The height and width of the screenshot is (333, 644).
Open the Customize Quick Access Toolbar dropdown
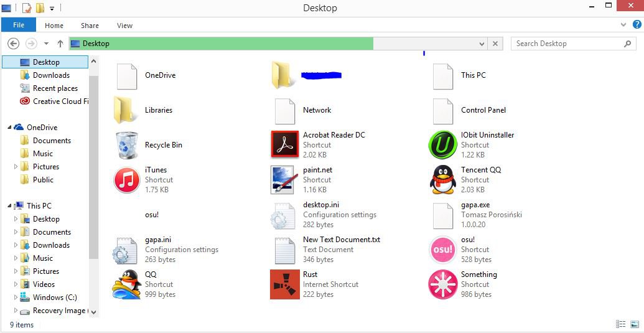click(x=52, y=8)
